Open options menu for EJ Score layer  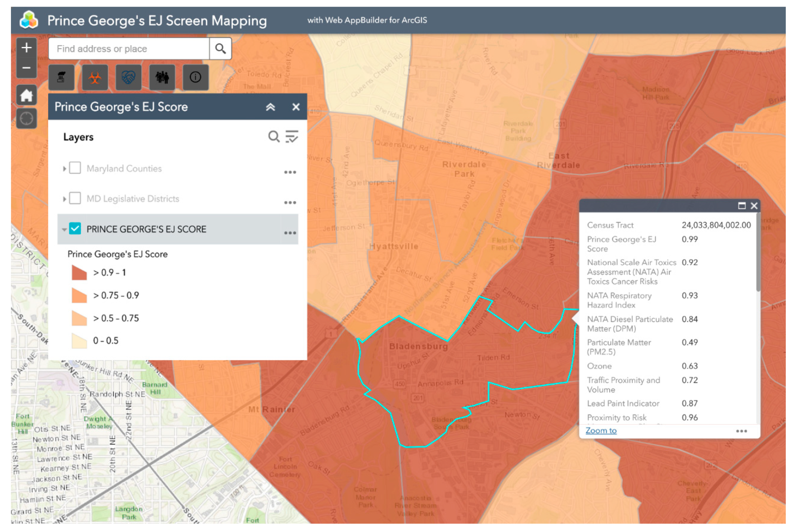290,233
